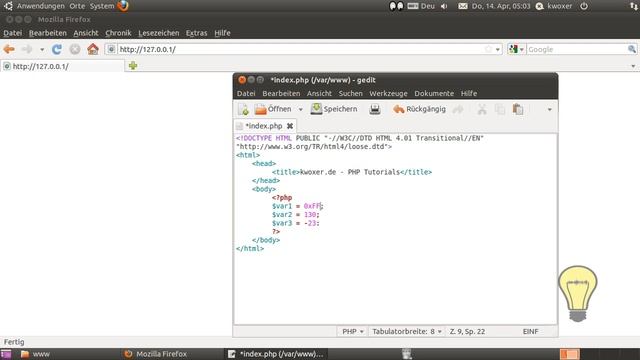Reload the page in Firefox
This screenshot has width=640, height=360.
[57, 49]
